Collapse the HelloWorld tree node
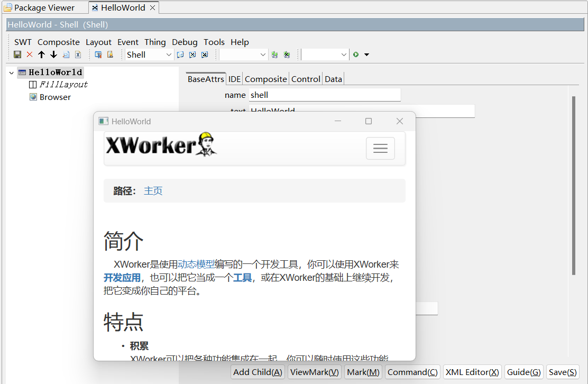588x384 pixels. pyautogui.click(x=11, y=72)
